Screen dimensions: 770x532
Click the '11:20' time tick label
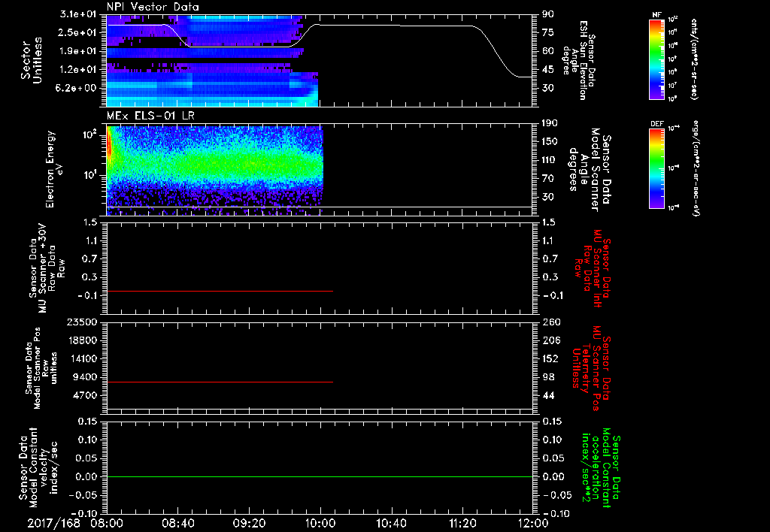tap(462, 523)
